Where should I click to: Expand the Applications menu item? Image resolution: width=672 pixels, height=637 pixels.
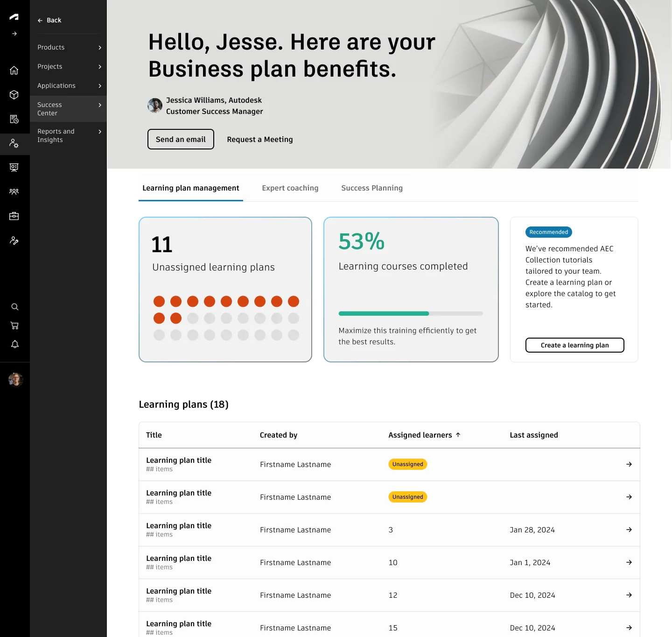coord(69,85)
